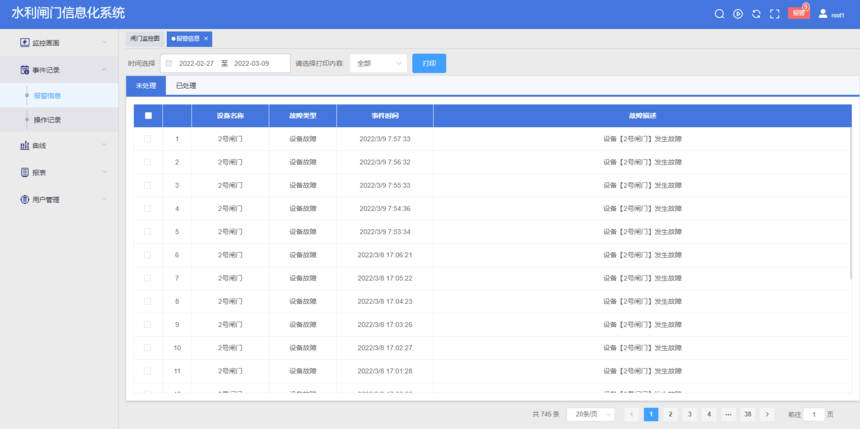This screenshot has width=860, height=429.
Task: Click the 设备名称 column header
Action: pyautogui.click(x=230, y=116)
